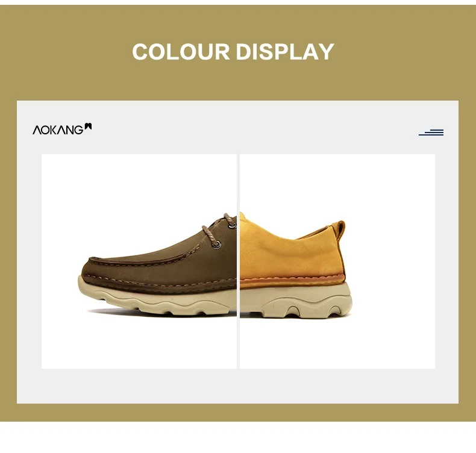The width and height of the screenshot is (476, 453).
Task: Open the blue striped lines icon
Action: tap(431, 133)
